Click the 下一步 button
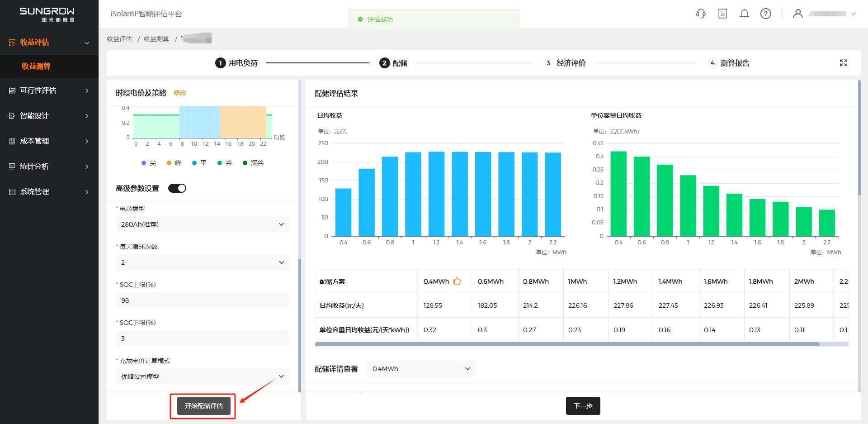This screenshot has width=868, height=424. [583, 406]
